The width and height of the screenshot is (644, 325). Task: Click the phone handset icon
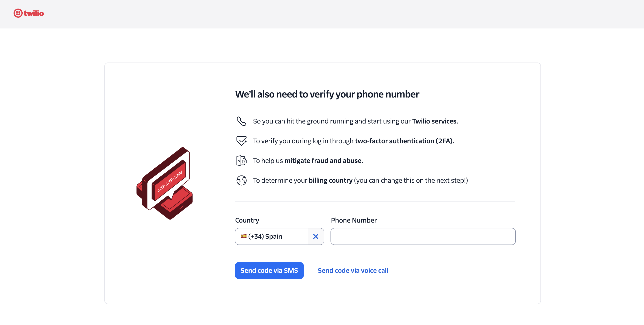coord(241,121)
